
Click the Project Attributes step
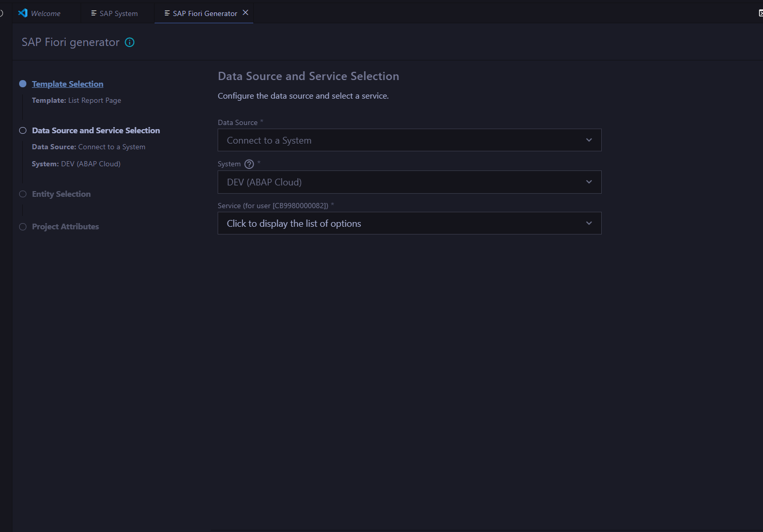65,227
